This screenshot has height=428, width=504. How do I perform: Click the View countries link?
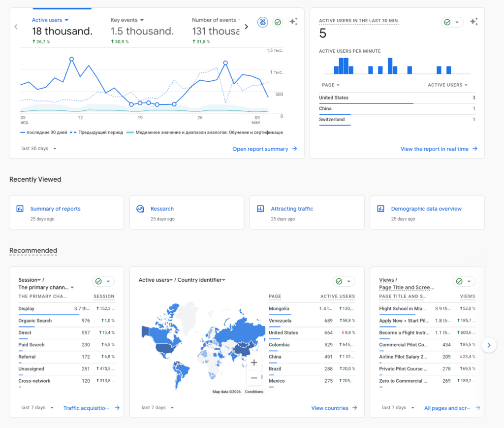pyautogui.click(x=334, y=408)
